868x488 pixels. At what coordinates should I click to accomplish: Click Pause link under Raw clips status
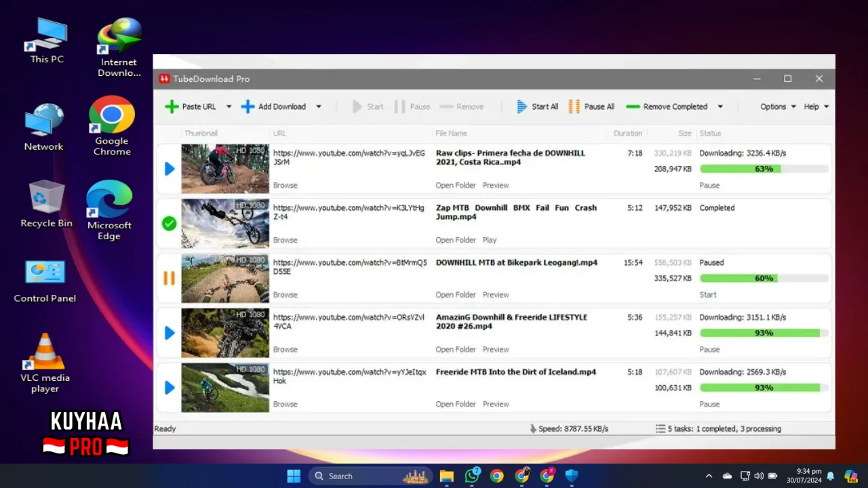tap(709, 185)
